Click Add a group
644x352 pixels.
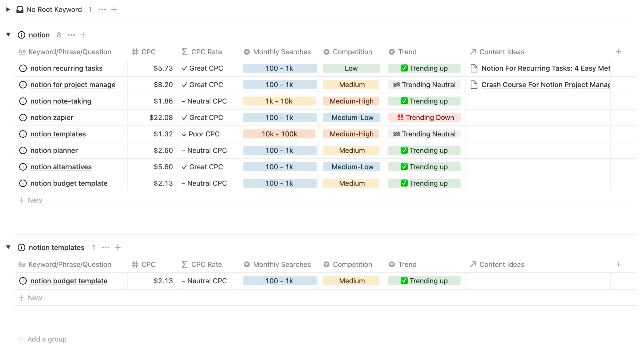point(42,339)
